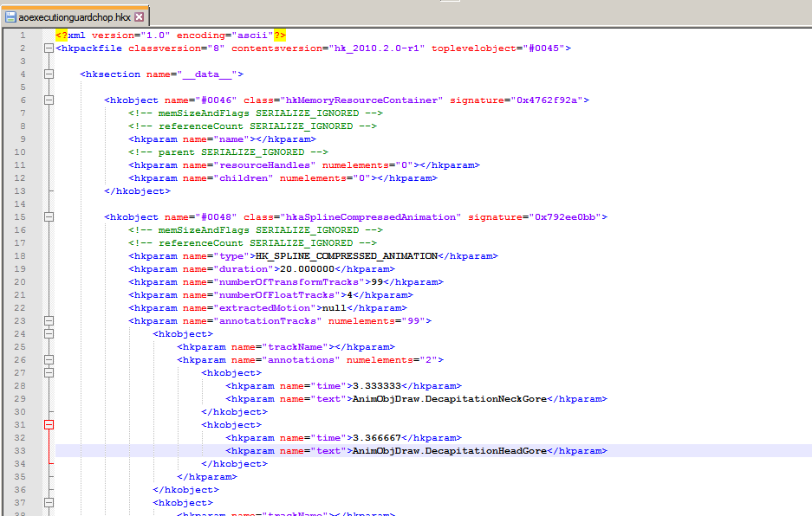Click the numberOfTransformTracks attribute
Screen dimensions: 812x516
289,282
